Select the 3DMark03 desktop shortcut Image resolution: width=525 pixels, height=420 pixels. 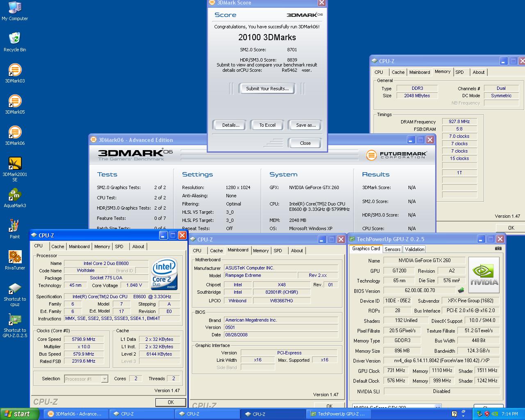click(15, 73)
